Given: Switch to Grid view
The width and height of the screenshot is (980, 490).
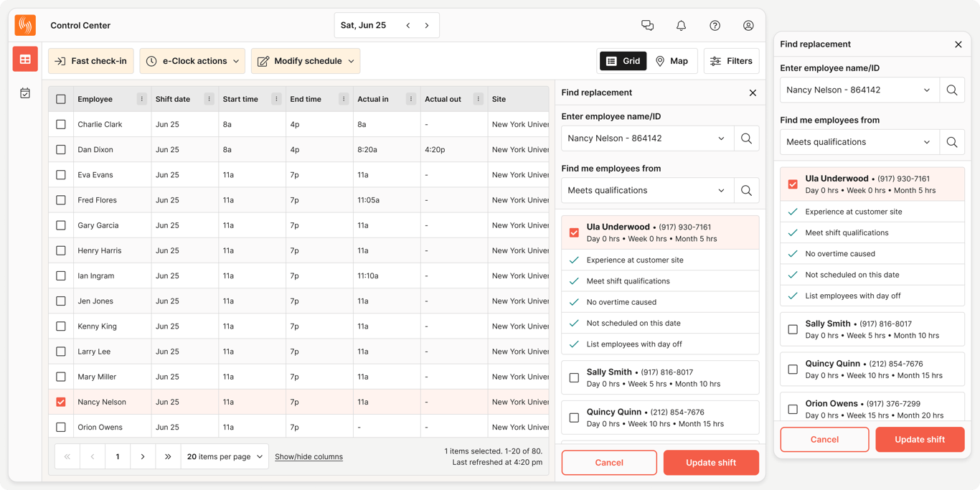Looking at the screenshot, I should [x=623, y=61].
